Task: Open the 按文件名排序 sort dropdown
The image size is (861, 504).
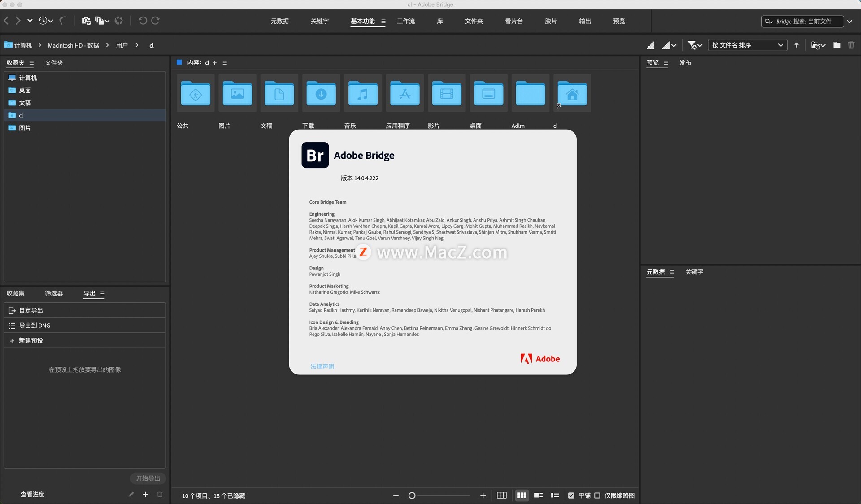Action: point(748,45)
